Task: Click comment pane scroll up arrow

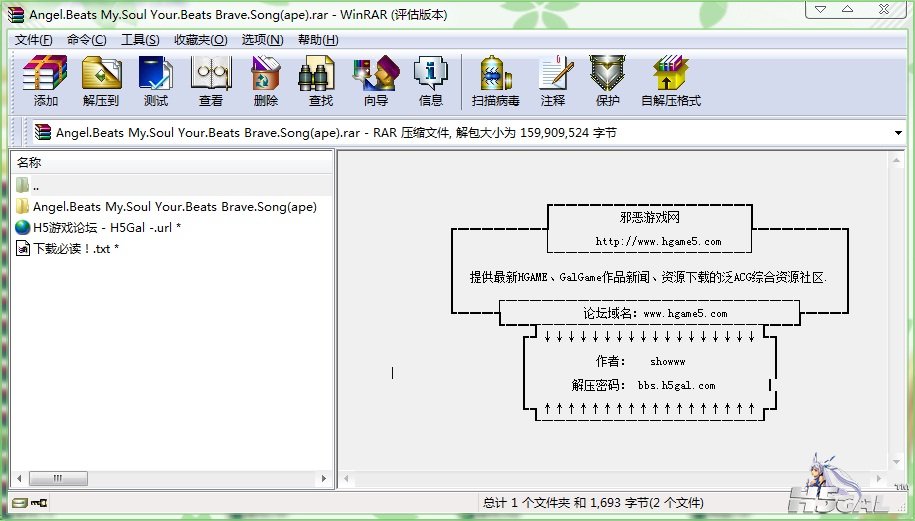Action: pyautogui.click(x=896, y=159)
